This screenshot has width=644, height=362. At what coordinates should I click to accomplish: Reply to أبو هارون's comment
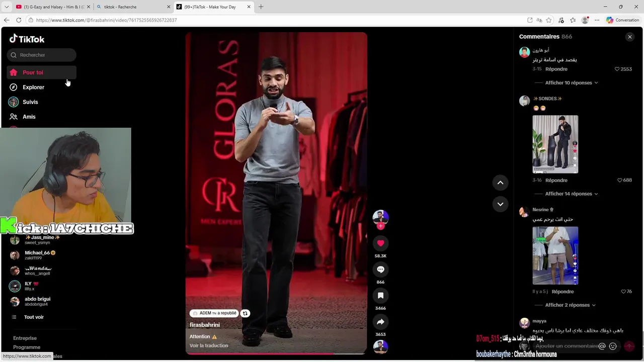coord(556,69)
